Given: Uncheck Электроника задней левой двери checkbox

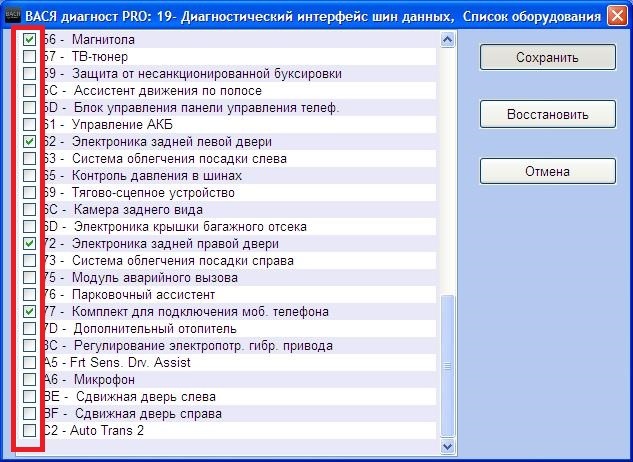Looking at the screenshot, I should point(29,141).
